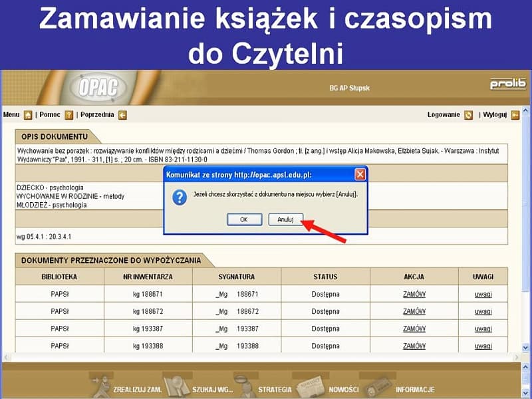Log out with the Wyloguj icon

[x=515, y=115]
